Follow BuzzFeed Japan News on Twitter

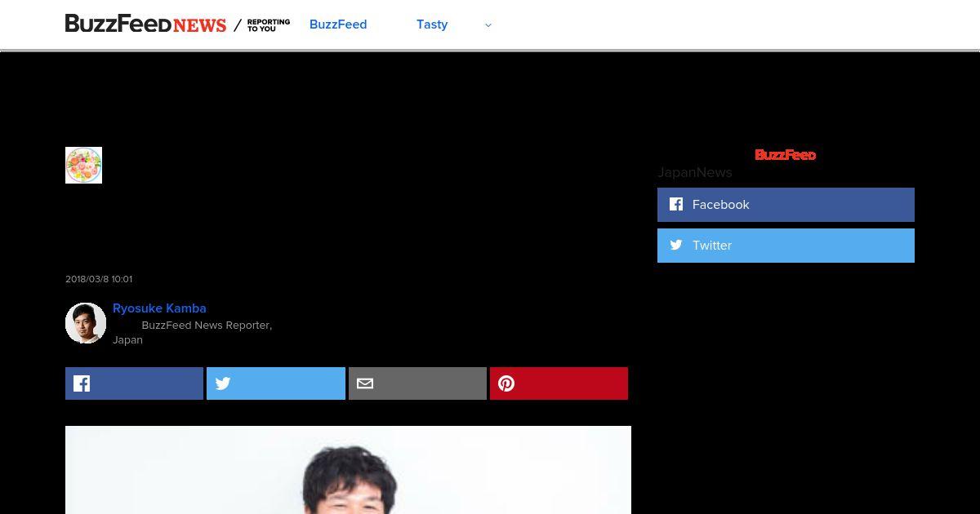click(x=786, y=246)
